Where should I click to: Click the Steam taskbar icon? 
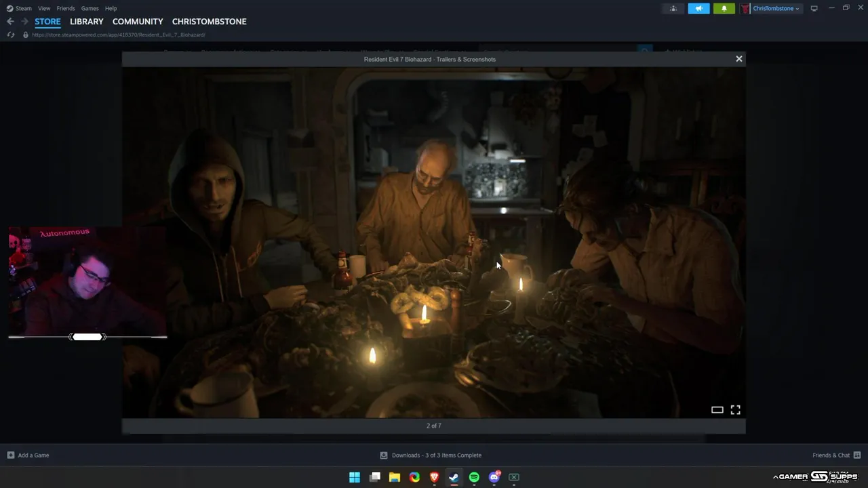(454, 477)
